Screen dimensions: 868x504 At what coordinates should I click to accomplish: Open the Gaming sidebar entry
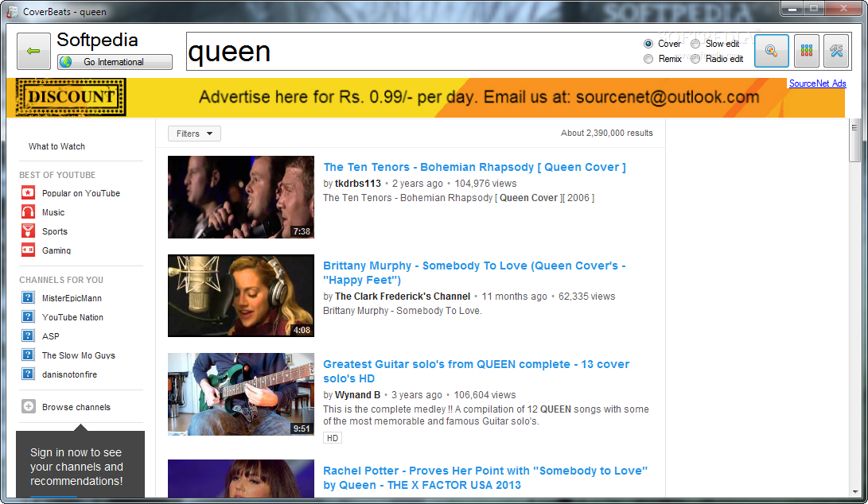pos(56,250)
